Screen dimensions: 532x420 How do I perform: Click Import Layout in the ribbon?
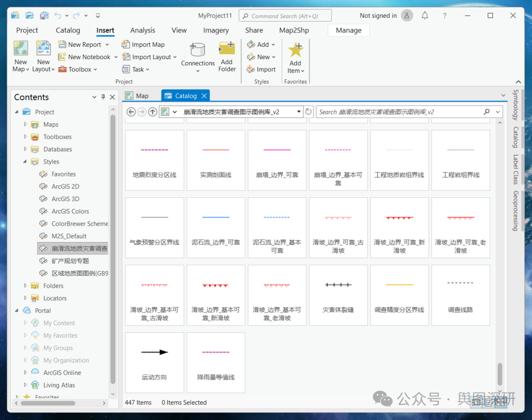coord(149,57)
